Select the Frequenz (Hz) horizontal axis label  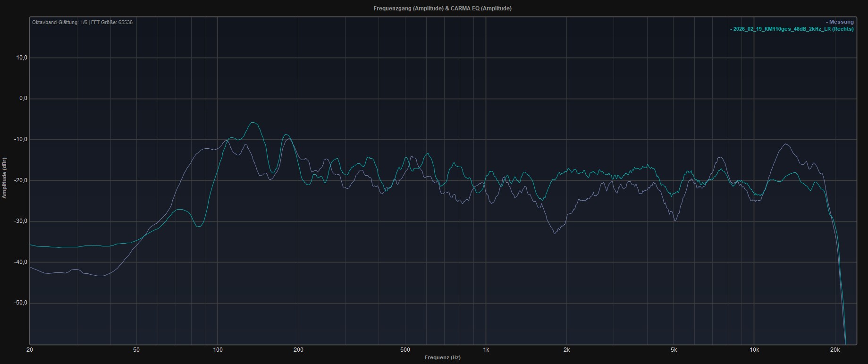[442, 357]
